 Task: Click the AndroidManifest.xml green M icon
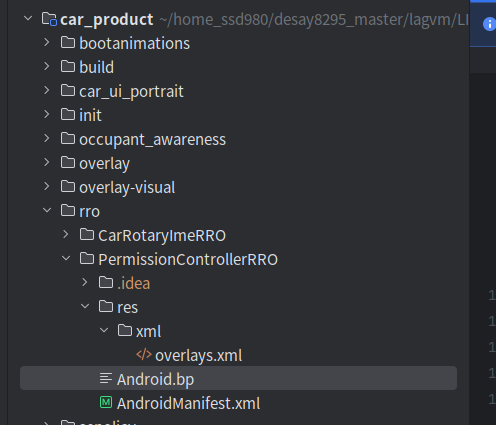pos(106,402)
